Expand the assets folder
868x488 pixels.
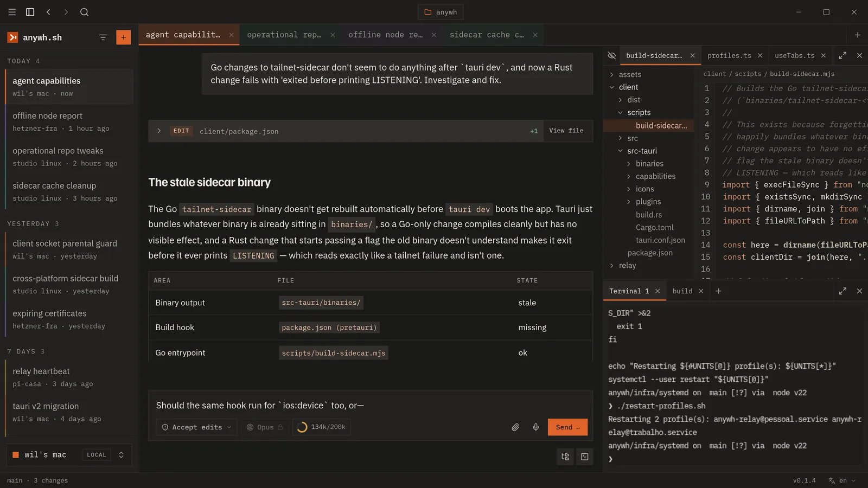coord(629,74)
